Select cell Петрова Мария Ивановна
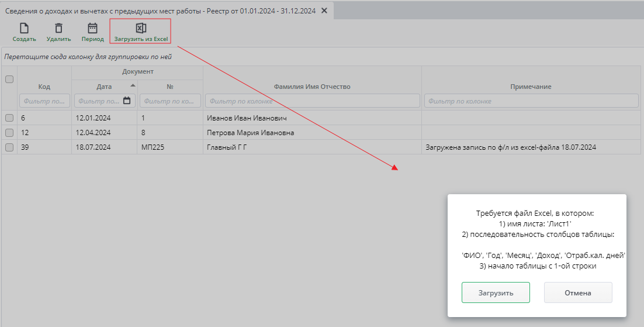Viewport: 644px width, 327px height. click(x=312, y=132)
